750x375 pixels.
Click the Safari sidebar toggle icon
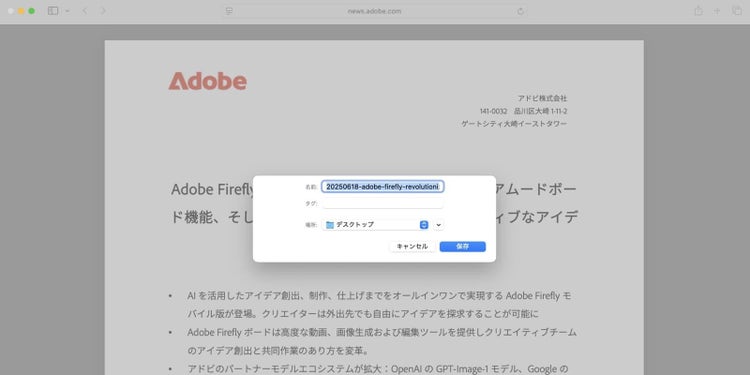(53, 11)
